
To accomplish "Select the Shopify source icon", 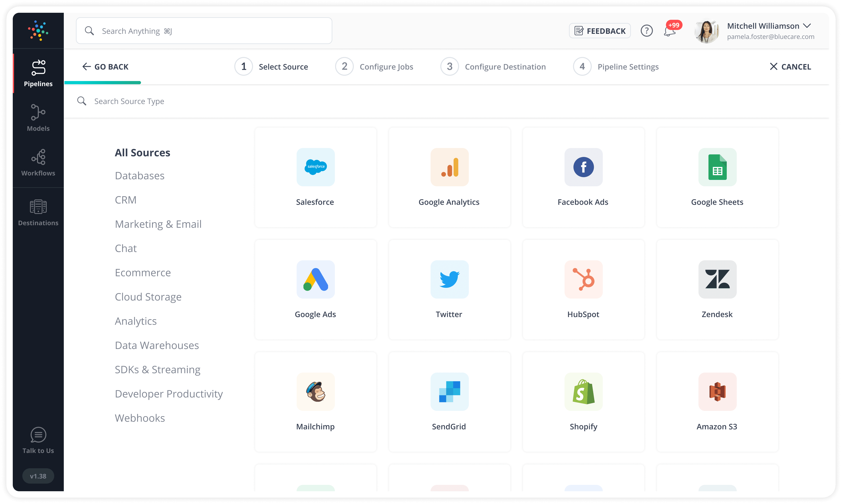I will coord(583,392).
